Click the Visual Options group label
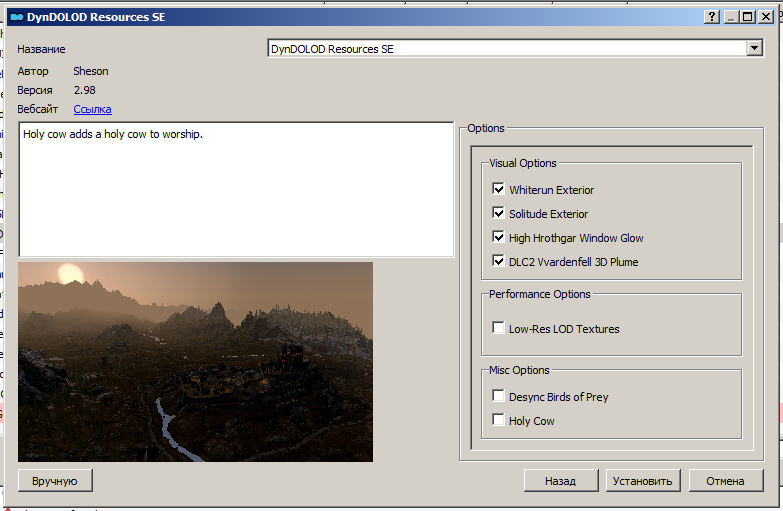The width and height of the screenshot is (783, 511). 523,163
